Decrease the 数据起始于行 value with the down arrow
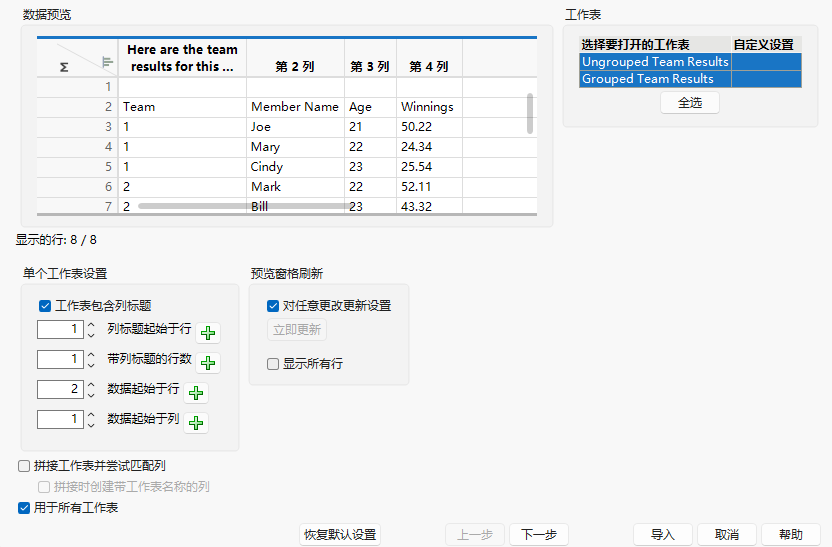Viewport: 832px width, 547px height. [x=91, y=395]
